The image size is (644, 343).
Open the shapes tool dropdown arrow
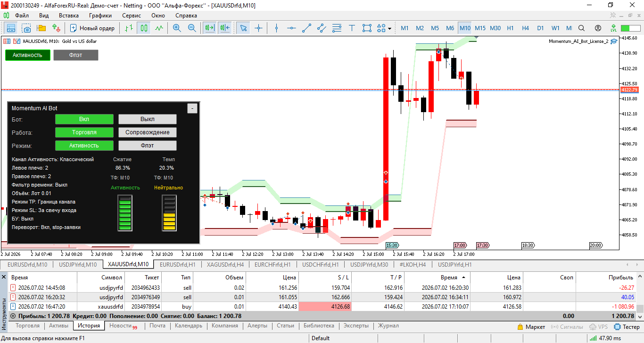(390, 29)
